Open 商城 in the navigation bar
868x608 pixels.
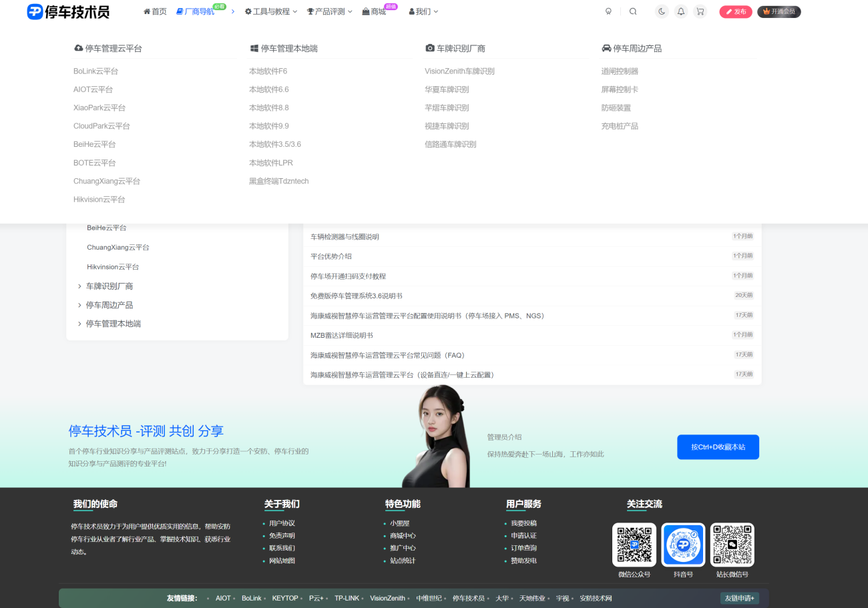pyautogui.click(x=374, y=11)
